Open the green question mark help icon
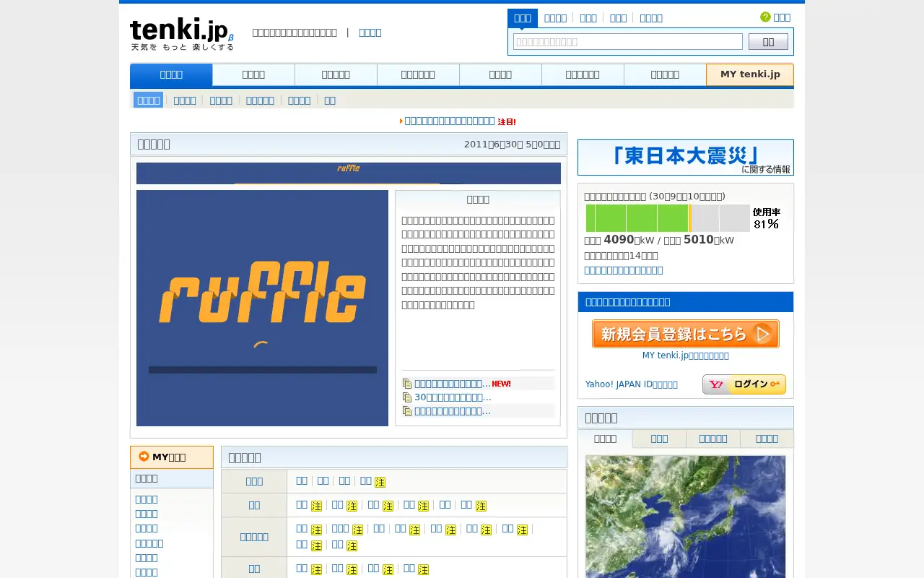The image size is (924, 578). tap(765, 17)
